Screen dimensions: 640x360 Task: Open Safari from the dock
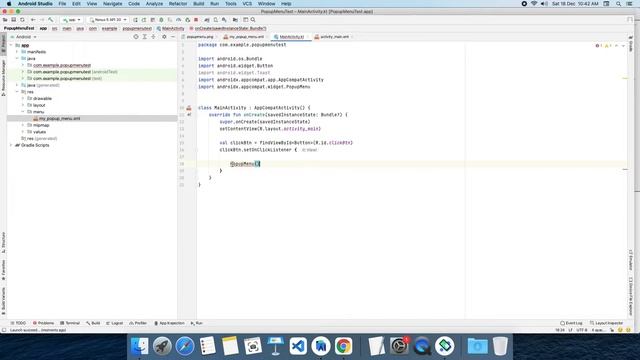(x=185, y=346)
